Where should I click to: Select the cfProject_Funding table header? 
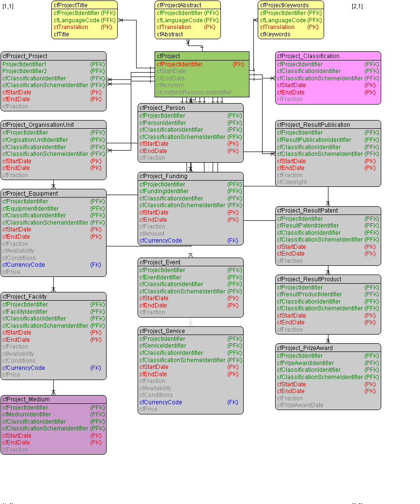pyautogui.click(x=163, y=176)
